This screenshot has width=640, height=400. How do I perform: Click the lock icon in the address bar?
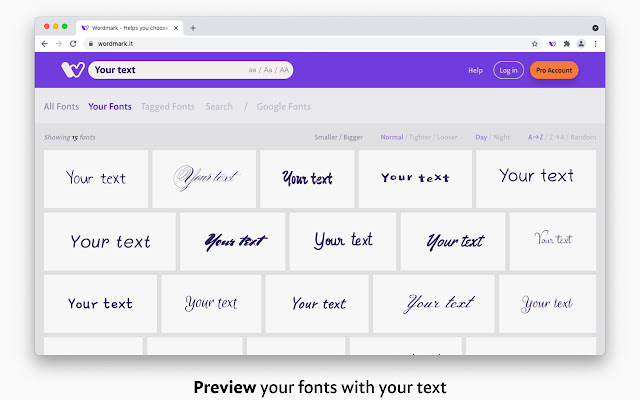[x=91, y=44]
